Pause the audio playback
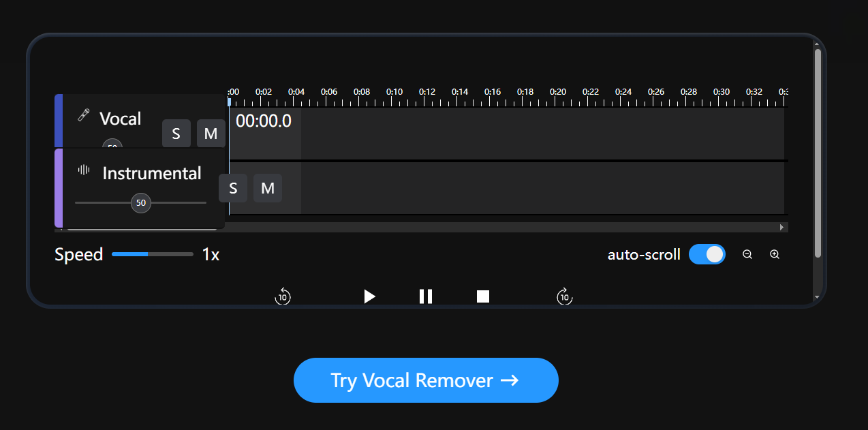This screenshot has width=868, height=430. [426, 296]
